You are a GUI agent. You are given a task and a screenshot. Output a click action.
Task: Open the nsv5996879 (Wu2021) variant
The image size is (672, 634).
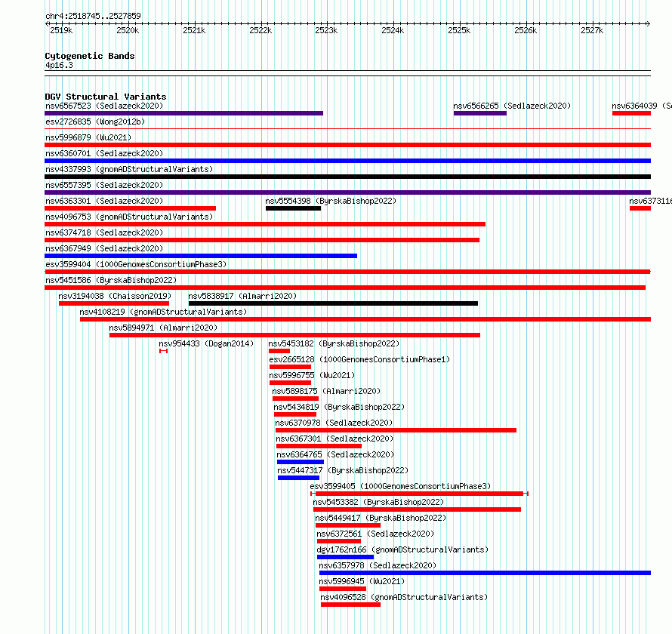tap(88, 137)
